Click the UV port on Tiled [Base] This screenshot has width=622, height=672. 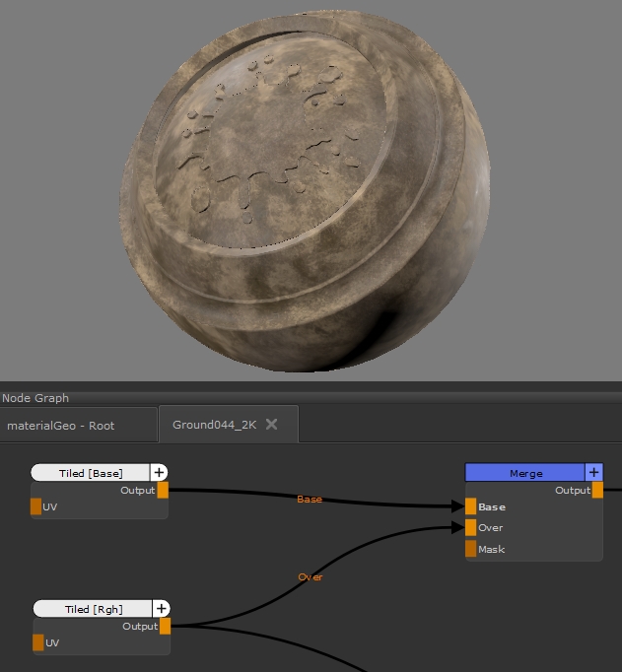[x=36, y=506]
